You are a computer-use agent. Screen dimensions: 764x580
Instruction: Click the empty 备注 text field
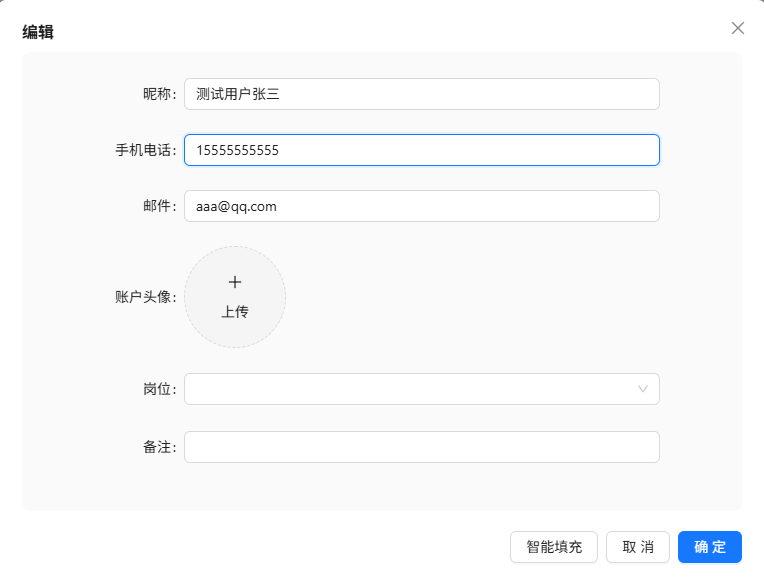click(x=421, y=447)
